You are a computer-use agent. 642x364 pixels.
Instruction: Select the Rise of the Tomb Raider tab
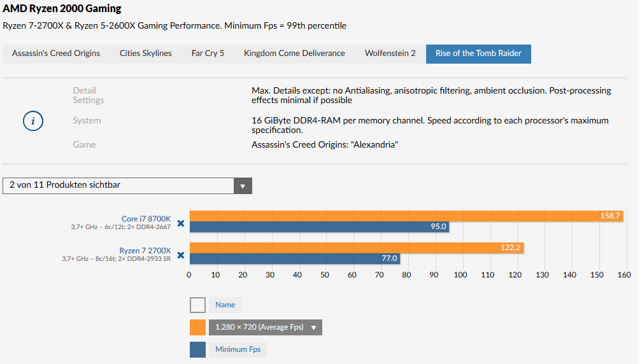coord(479,53)
